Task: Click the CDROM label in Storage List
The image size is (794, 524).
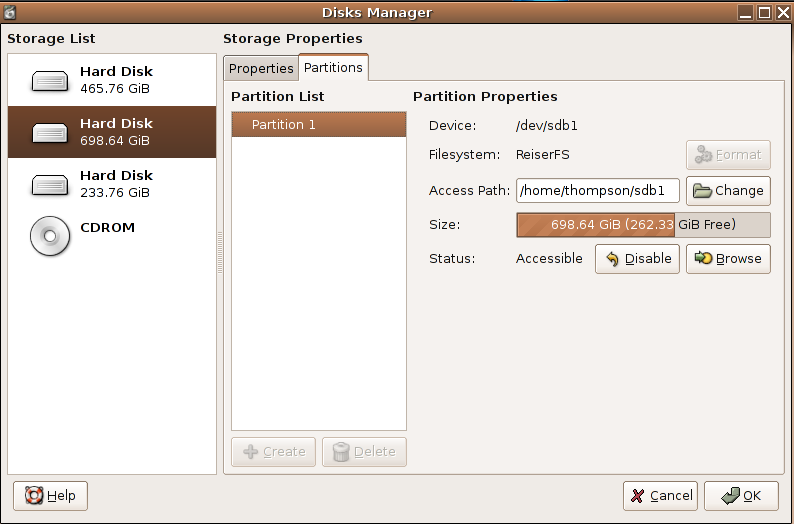Action: 107,228
